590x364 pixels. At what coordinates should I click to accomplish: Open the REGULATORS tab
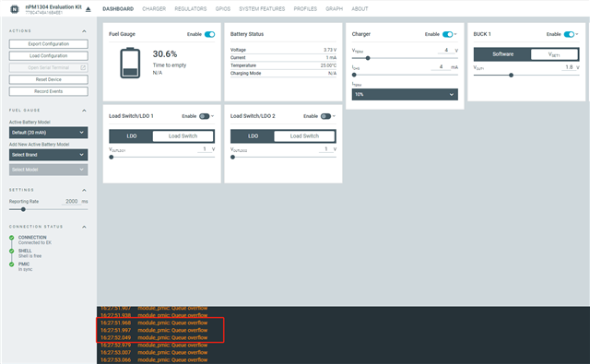click(x=191, y=8)
